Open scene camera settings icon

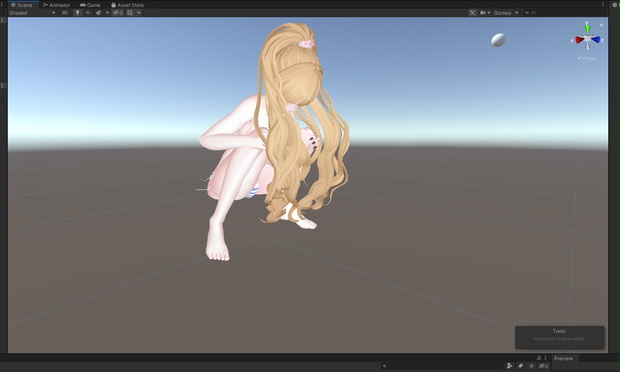483,13
